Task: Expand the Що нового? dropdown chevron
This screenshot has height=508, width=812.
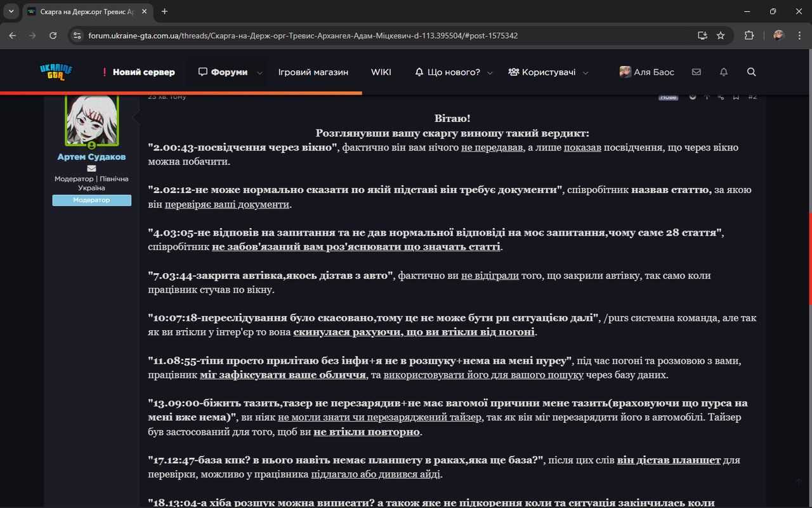Action: (490, 73)
